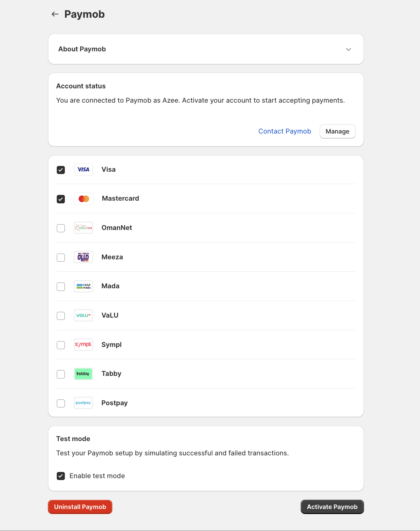Click the About Paymob heading text
420x531 pixels.
click(82, 49)
